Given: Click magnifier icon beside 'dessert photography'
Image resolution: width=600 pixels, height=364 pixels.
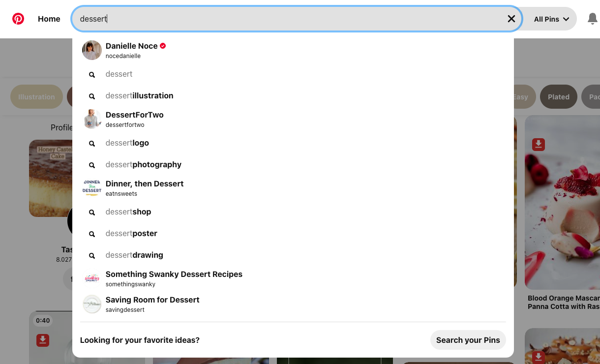Looking at the screenshot, I should [x=92, y=165].
